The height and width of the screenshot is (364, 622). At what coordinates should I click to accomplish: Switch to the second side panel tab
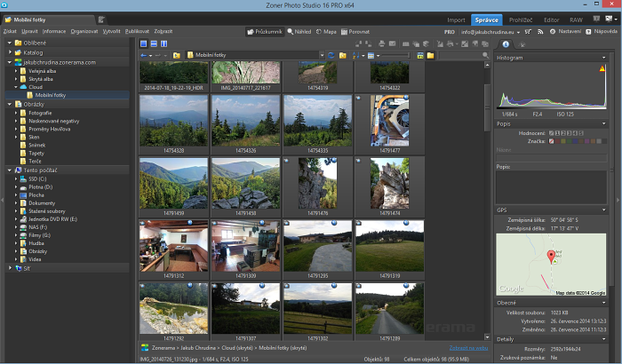[522, 44]
